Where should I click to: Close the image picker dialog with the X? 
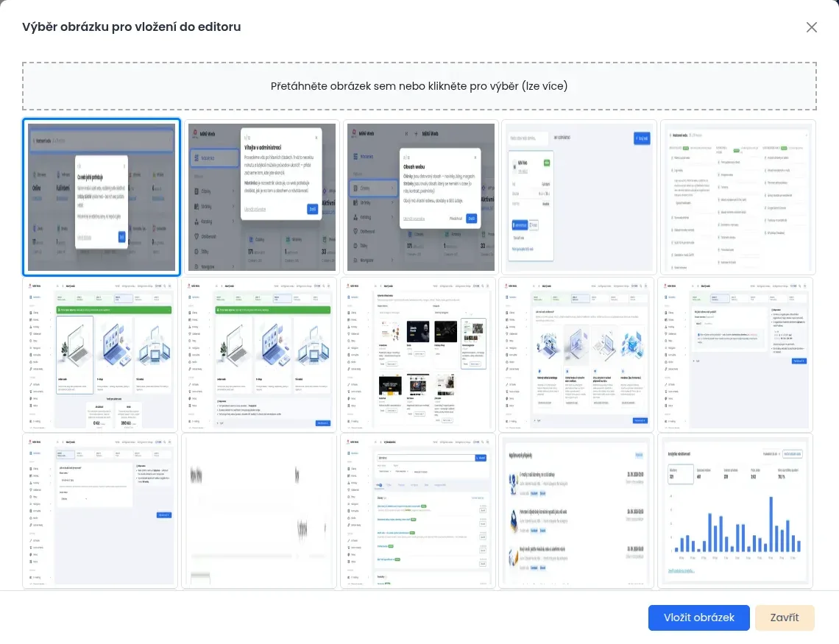(x=811, y=27)
